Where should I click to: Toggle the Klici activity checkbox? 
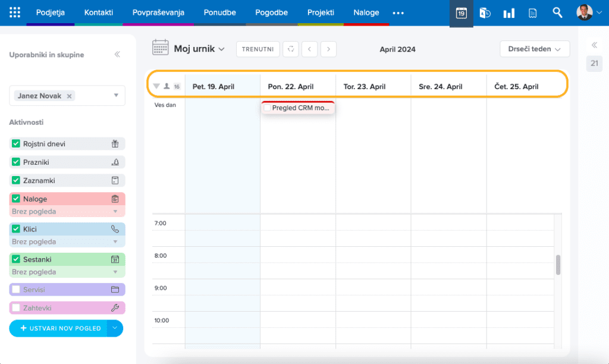pos(16,229)
